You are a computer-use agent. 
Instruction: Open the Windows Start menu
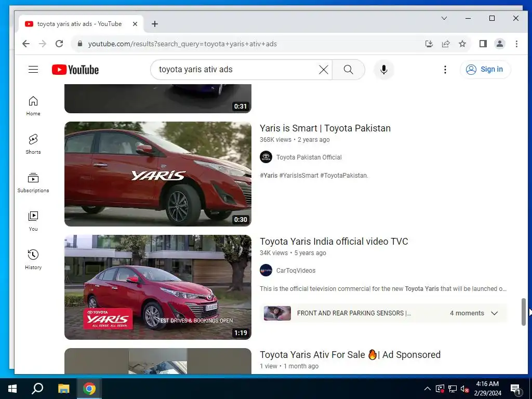12,389
